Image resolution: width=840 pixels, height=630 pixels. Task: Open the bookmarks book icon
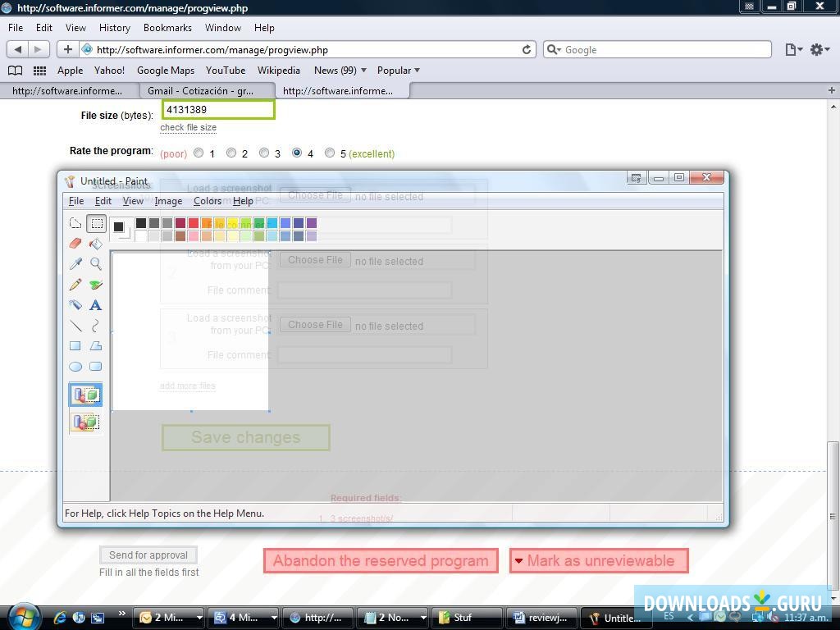15,71
